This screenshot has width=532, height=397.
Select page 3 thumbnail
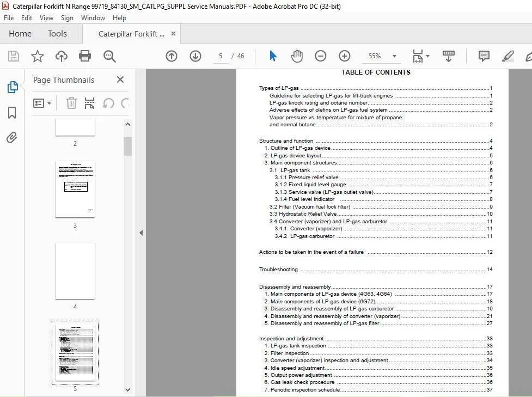click(75, 189)
